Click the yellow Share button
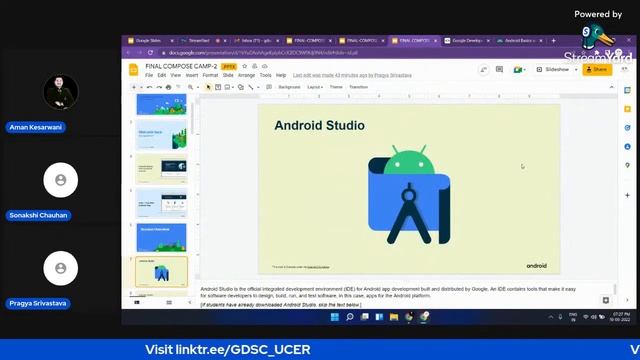The image size is (640, 360). tap(597, 70)
